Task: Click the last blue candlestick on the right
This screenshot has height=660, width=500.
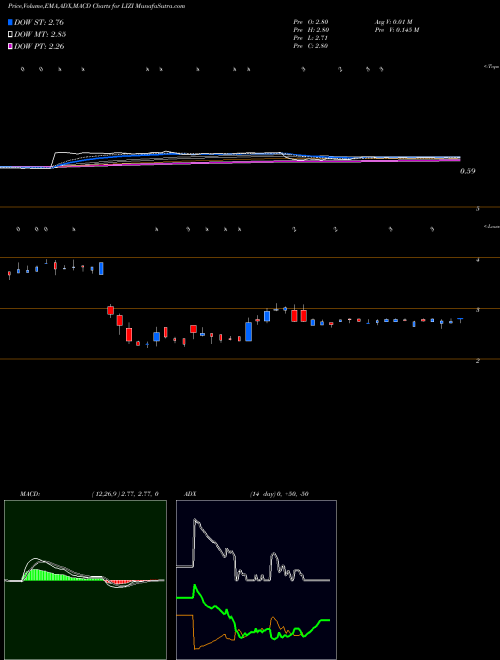Action: pos(460,320)
